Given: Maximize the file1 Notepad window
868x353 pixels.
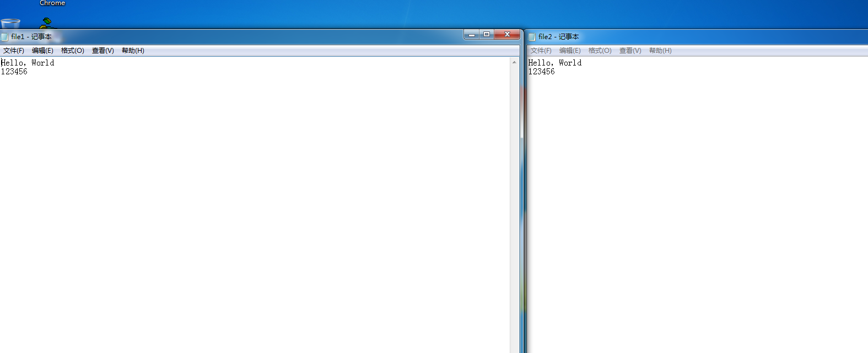Looking at the screenshot, I should pos(487,35).
